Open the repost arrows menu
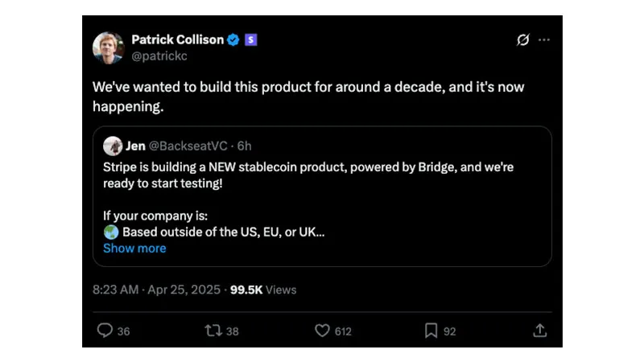 pyautogui.click(x=213, y=330)
